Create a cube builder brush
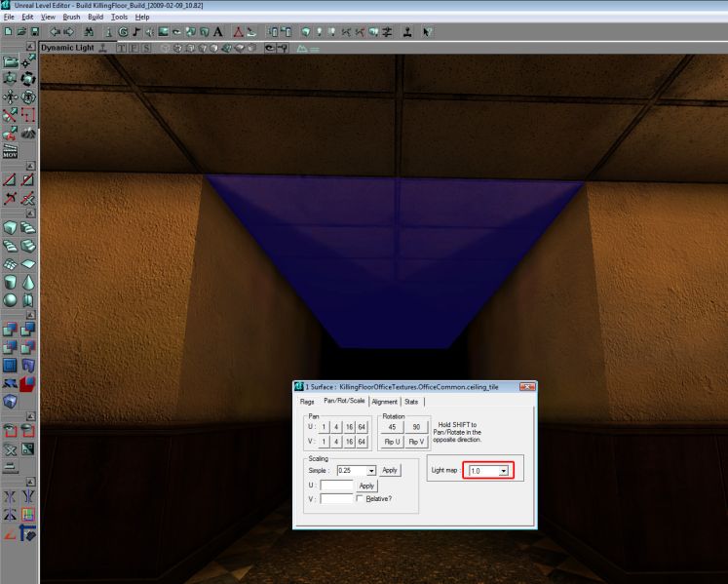 coord(10,228)
